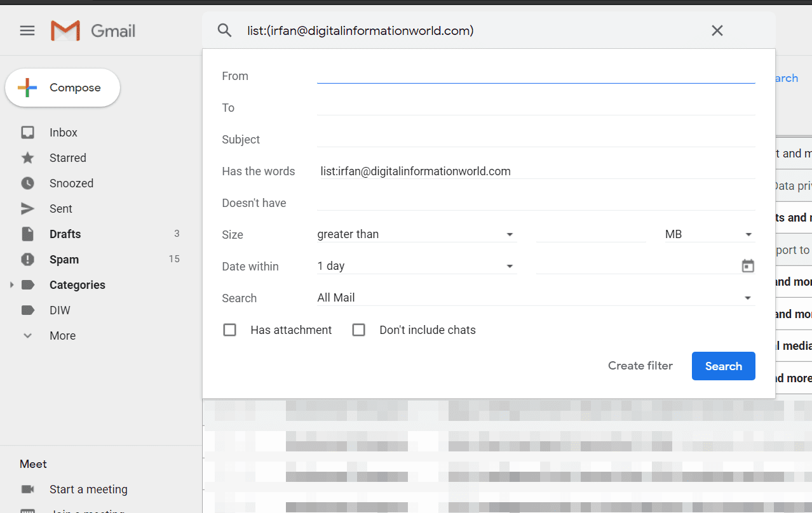Viewport: 812px width, 513px height.
Task: Open the Starred folder
Action: point(68,158)
